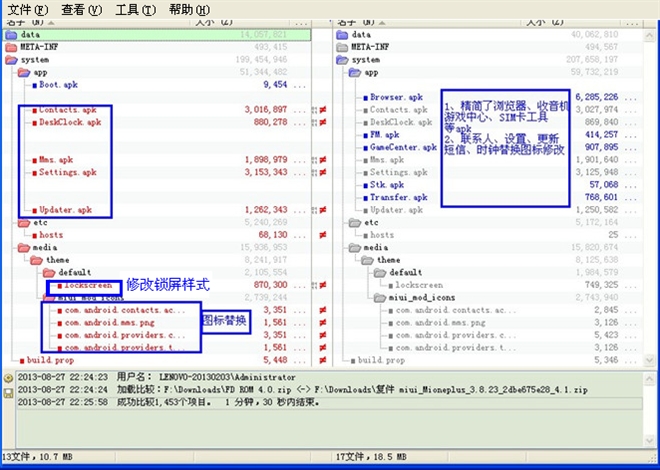The width and height of the screenshot is (660, 470).
Task: Collapse the etc folder in left pane
Action: [24, 223]
